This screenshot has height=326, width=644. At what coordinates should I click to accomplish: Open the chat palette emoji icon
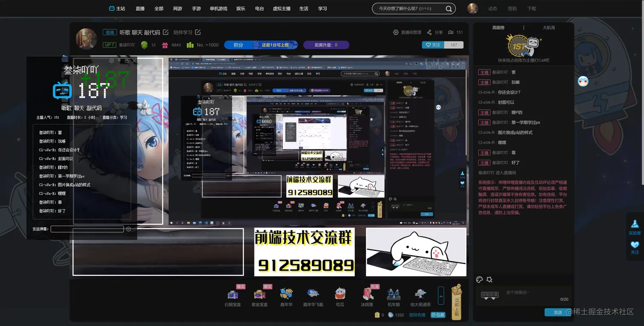pyautogui.click(x=480, y=280)
